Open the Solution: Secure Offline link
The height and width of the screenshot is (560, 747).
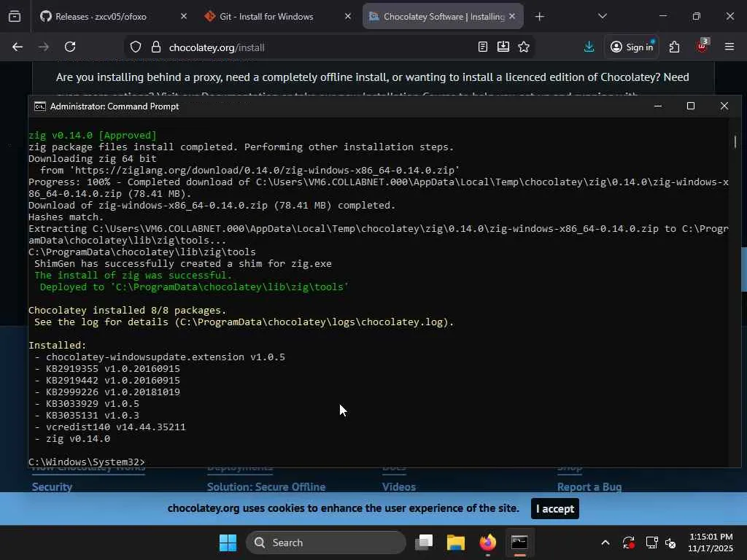coord(266,486)
